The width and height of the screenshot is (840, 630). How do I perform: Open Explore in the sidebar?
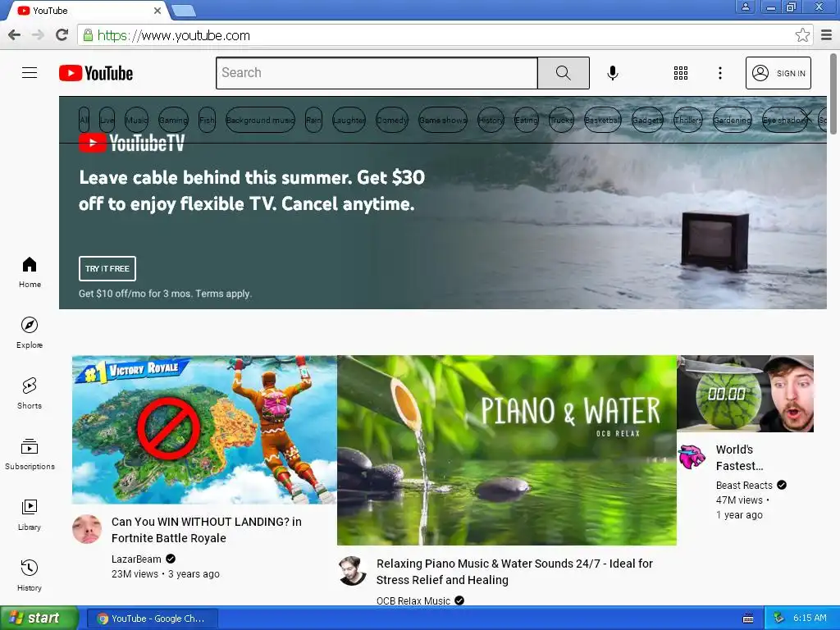(x=30, y=333)
